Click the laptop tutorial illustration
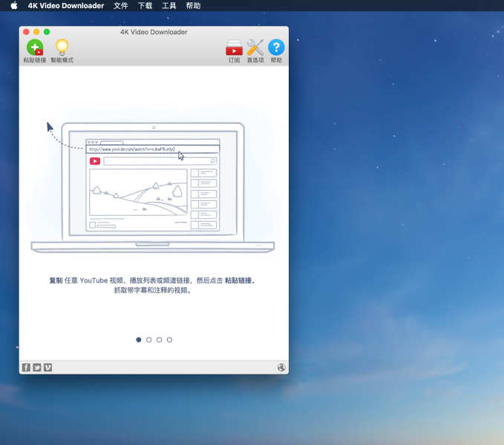Screen dimensions: 504x445 [153, 188]
